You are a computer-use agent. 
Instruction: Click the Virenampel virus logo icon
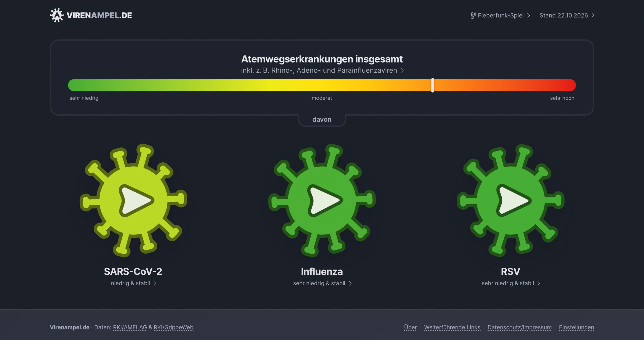coord(57,15)
